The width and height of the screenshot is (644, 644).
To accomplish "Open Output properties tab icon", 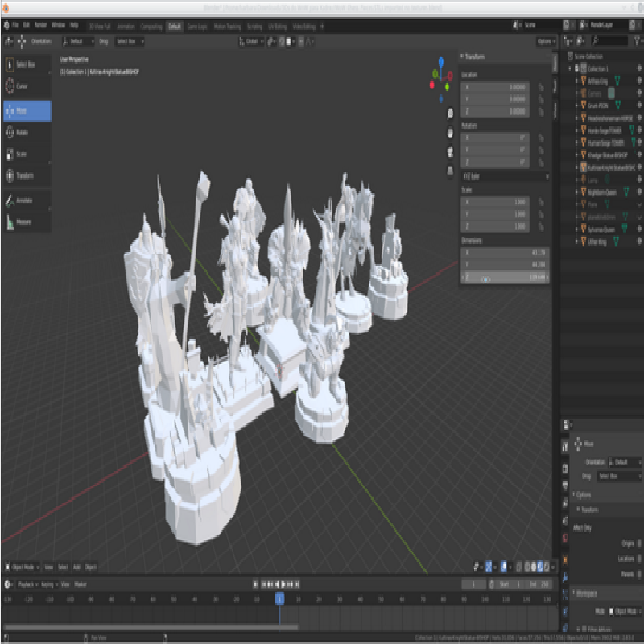I will tap(565, 485).
